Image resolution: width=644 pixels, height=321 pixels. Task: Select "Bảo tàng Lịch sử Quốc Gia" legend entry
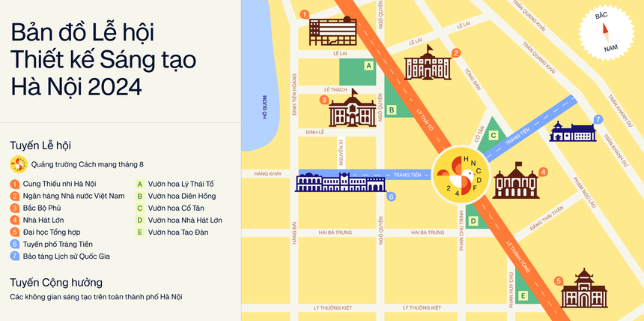66,256
